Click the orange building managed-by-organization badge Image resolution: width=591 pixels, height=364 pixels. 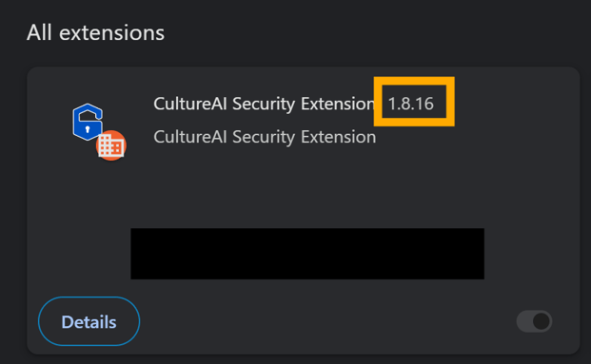coord(111,145)
